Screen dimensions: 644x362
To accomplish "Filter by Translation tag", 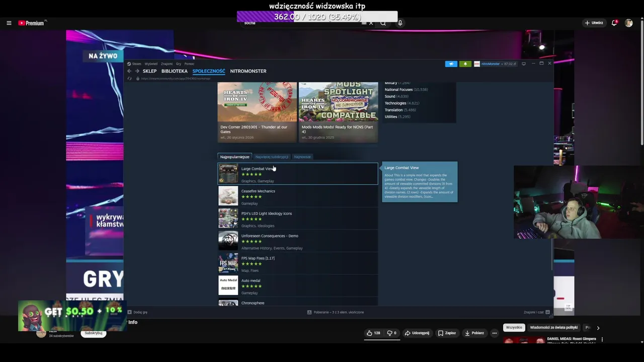I will (x=400, y=110).
